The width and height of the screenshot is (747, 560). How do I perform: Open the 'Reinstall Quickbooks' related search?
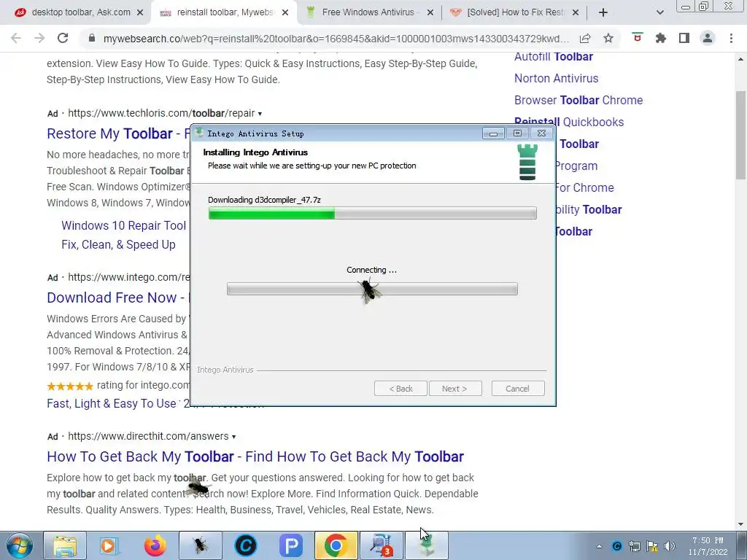569,122
